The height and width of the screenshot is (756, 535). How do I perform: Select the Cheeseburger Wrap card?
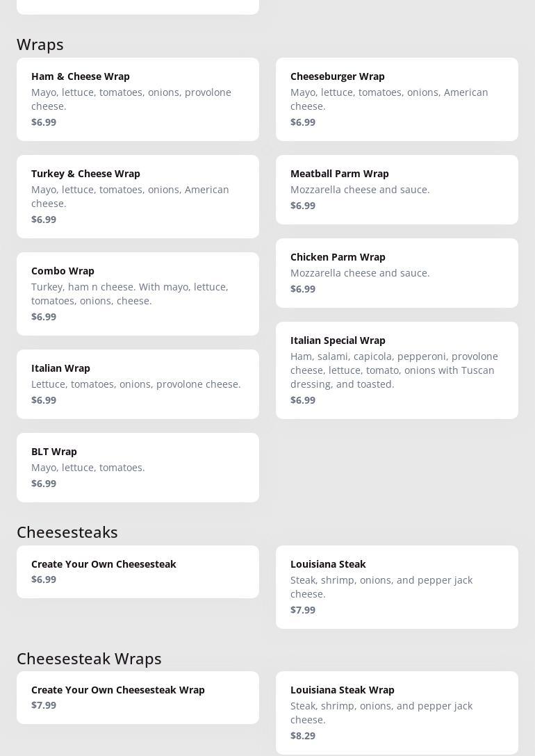click(x=397, y=99)
